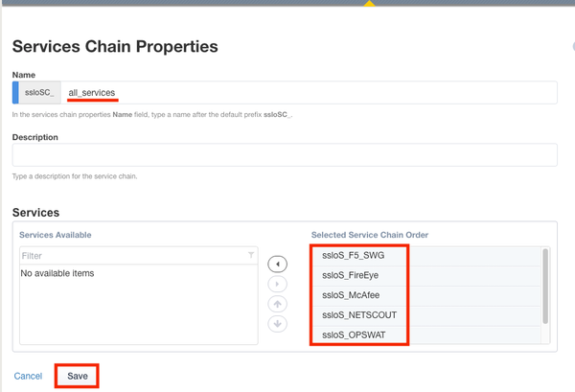Click the Filter box for available services

pyautogui.click(x=132, y=256)
